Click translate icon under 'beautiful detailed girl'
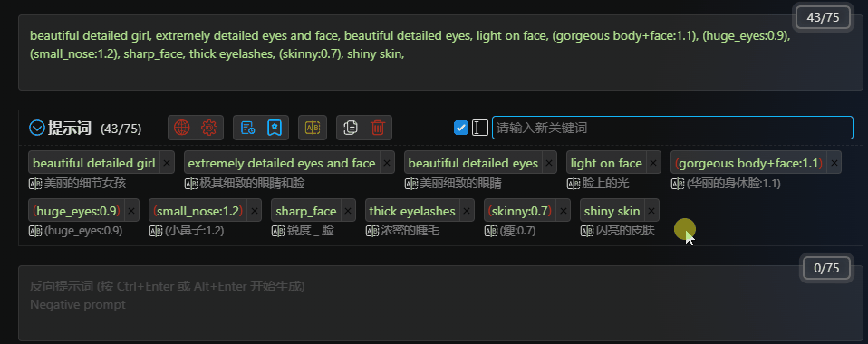 35,184
